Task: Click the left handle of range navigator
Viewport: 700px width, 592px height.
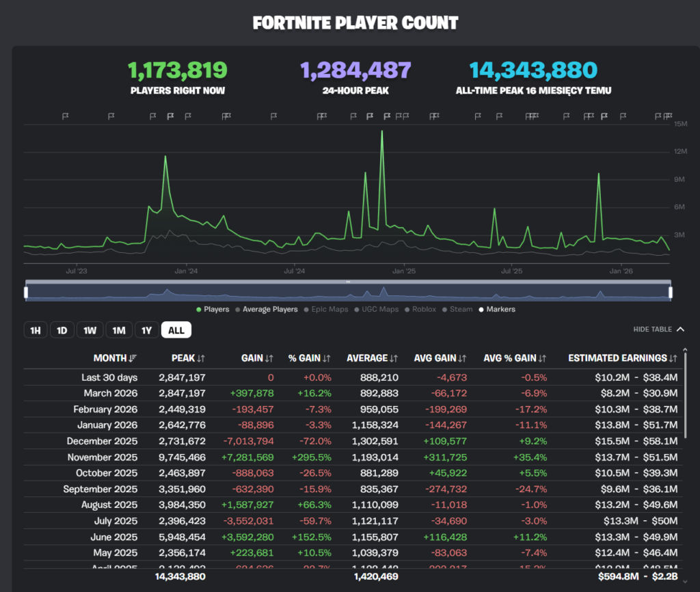Action: 26,293
